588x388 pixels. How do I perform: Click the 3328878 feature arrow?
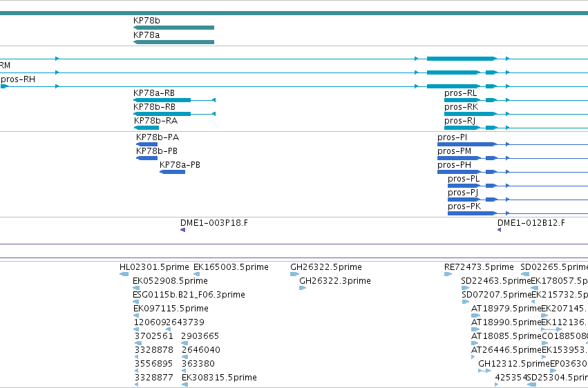pos(137,358)
